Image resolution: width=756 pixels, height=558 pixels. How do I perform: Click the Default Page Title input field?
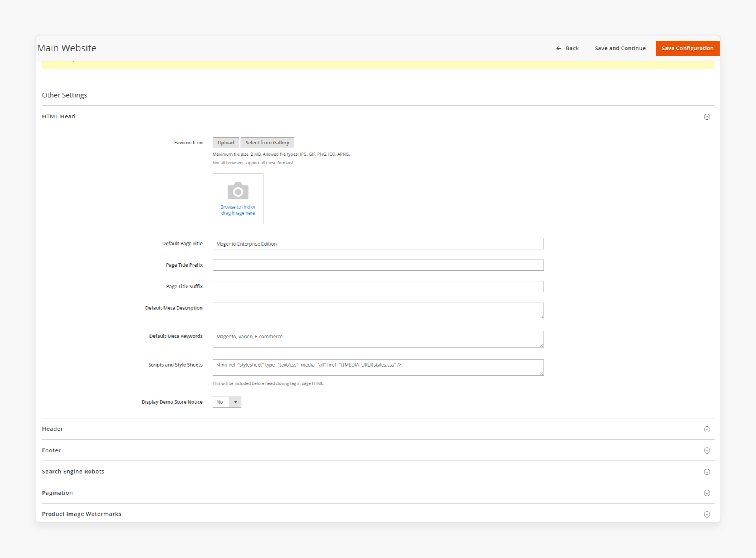378,243
